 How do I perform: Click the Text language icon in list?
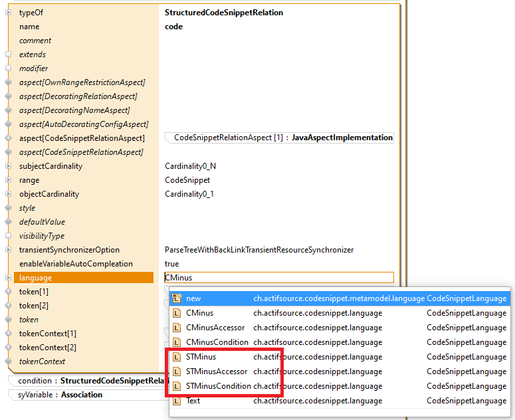pyautogui.click(x=177, y=401)
